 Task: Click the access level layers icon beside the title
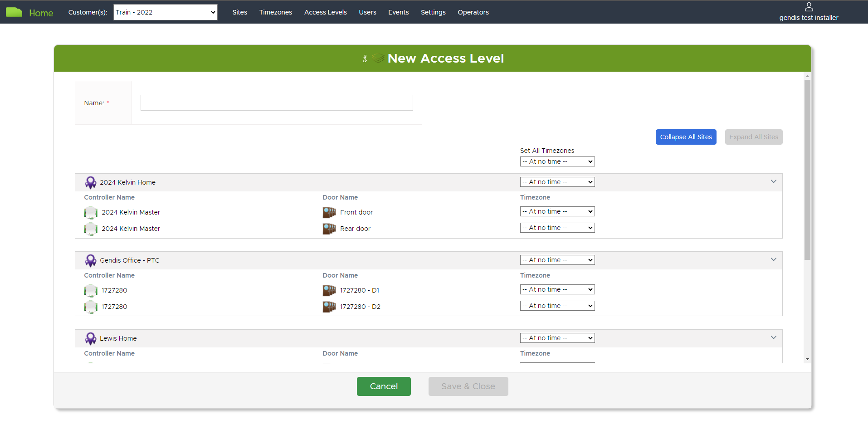378,58
